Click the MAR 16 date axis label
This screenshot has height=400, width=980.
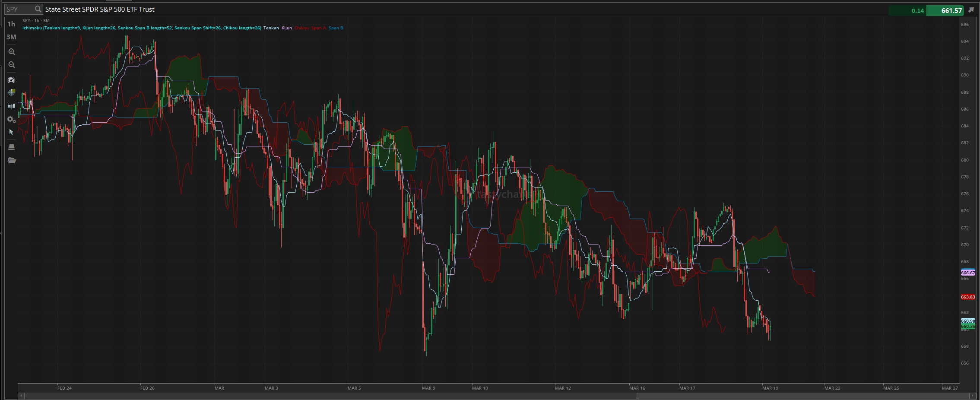637,388
